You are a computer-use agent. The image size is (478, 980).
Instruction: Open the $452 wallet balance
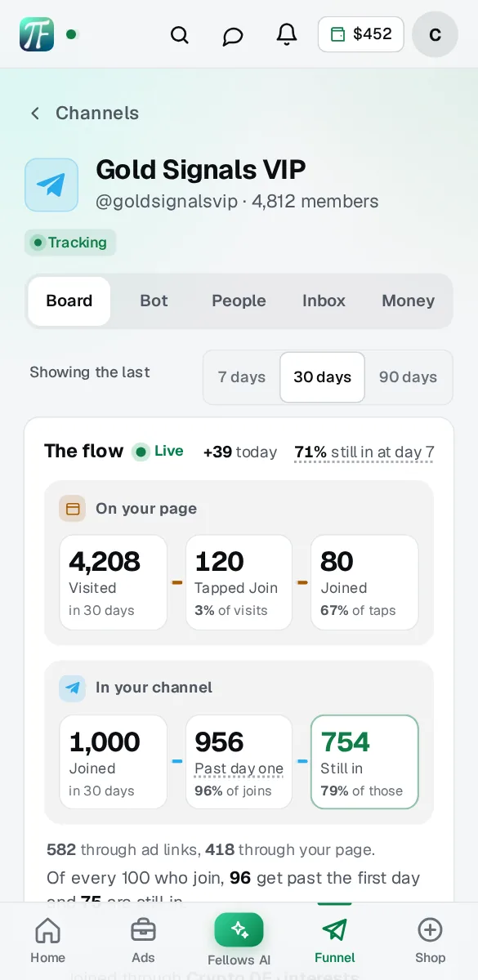pyautogui.click(x=360, y=34)
